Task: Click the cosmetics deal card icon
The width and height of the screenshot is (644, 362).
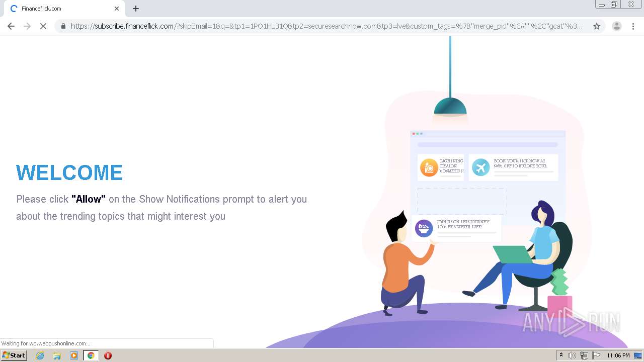Action: coord(429,167)
